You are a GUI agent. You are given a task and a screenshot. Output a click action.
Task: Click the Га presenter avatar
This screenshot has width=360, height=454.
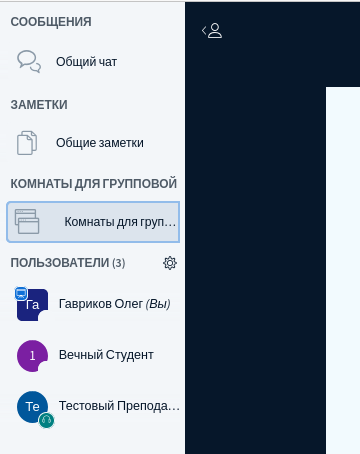click(x=32, y=305)
